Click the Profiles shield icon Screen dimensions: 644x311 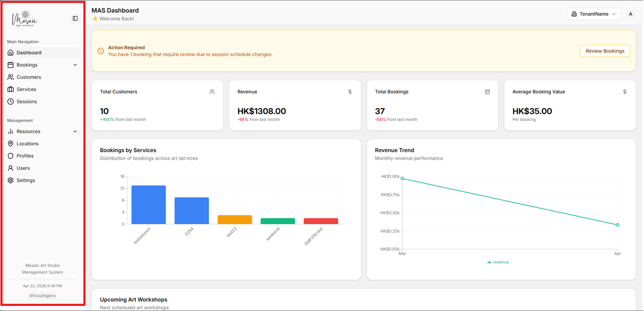[x=10, y=155]
